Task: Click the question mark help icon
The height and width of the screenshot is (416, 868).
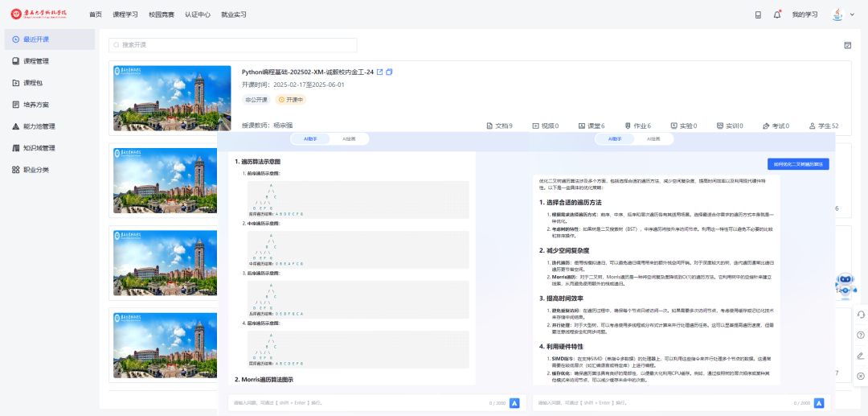Action: point(861,335)
